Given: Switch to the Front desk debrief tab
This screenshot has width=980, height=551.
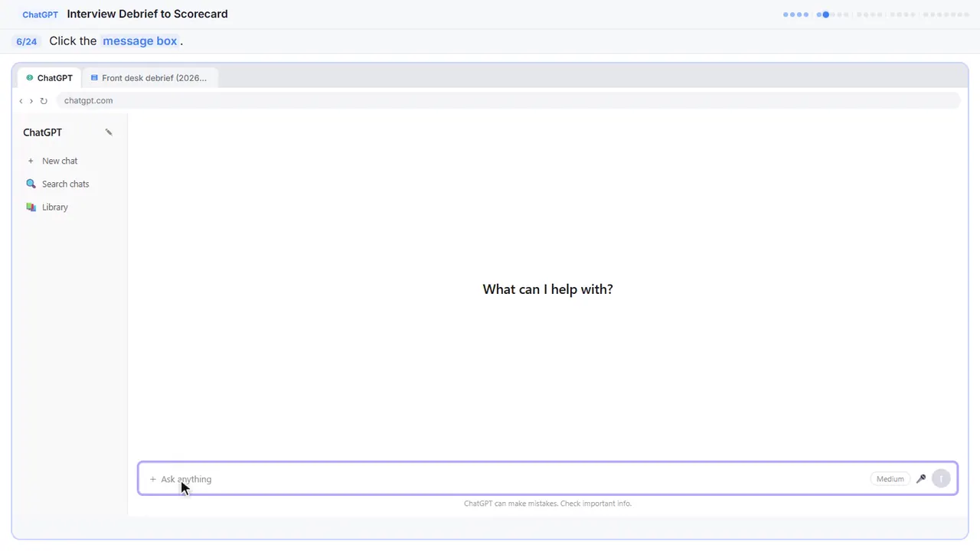Looking at the screenshot, I should point(149,77).
